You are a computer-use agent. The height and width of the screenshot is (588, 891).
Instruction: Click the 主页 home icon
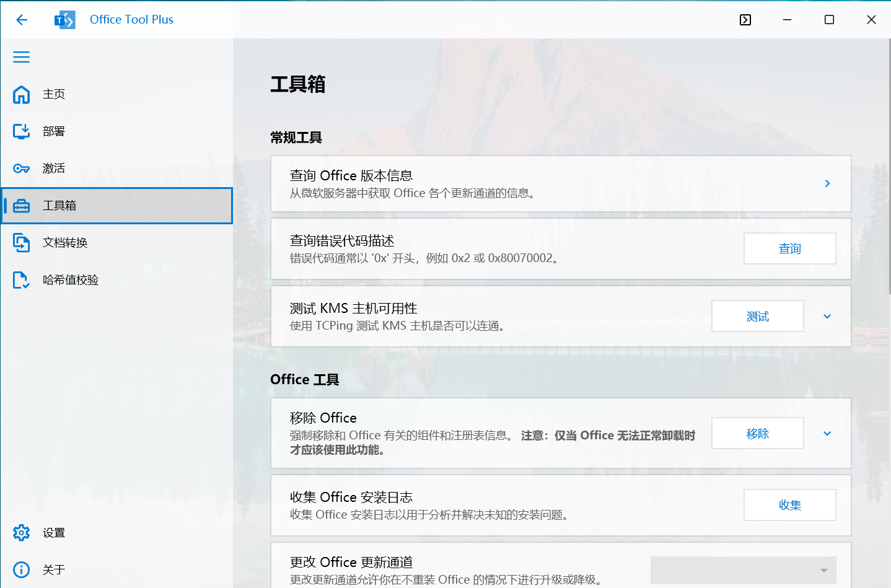22,94
